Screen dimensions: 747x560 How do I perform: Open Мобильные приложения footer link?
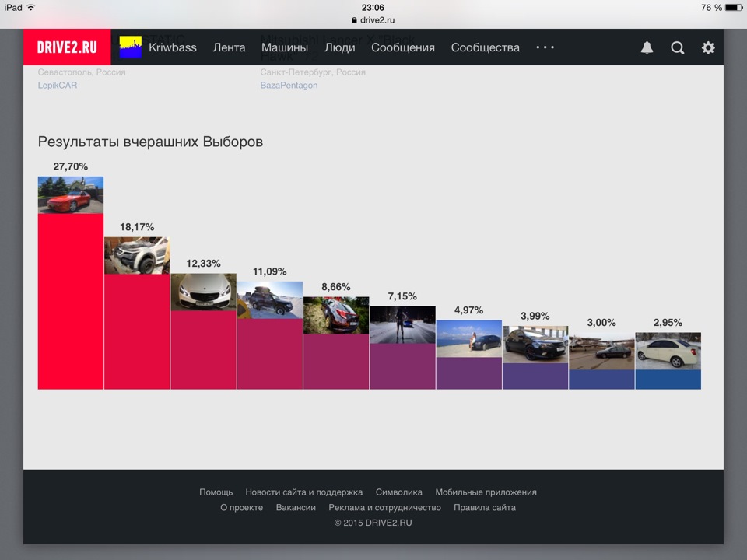[x=486, y=492]
